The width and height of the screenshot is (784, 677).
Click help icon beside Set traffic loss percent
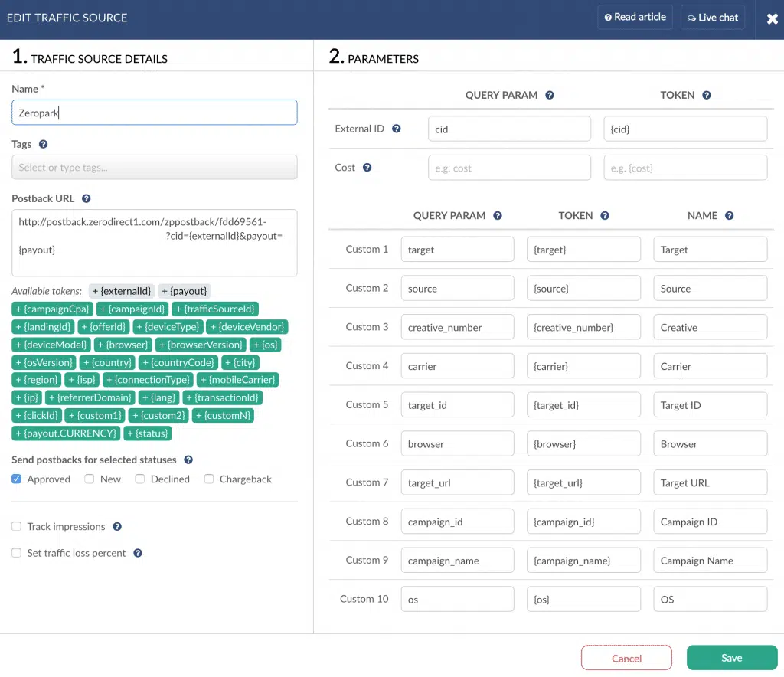tap(138, 553)
